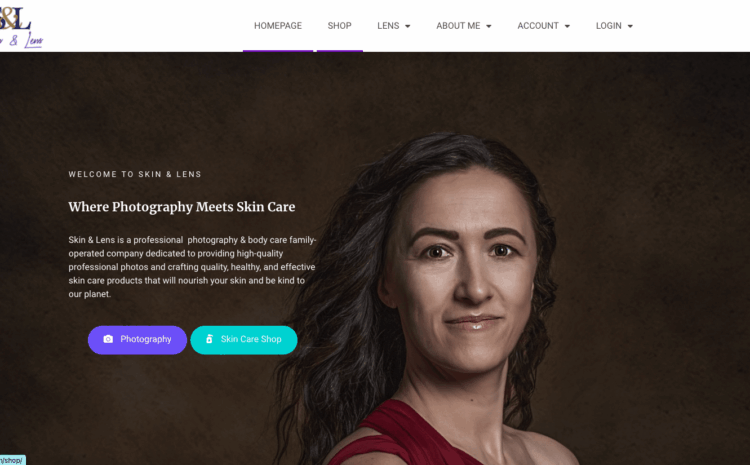Open the SHOP menu item
Image resolution: width=750 pixels, height=465 pixels.
340,26
